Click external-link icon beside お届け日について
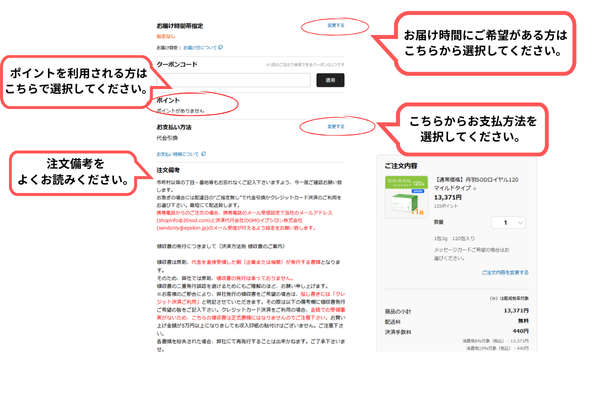The width and height of the screenshot is (600, 400). coord(219,47)
